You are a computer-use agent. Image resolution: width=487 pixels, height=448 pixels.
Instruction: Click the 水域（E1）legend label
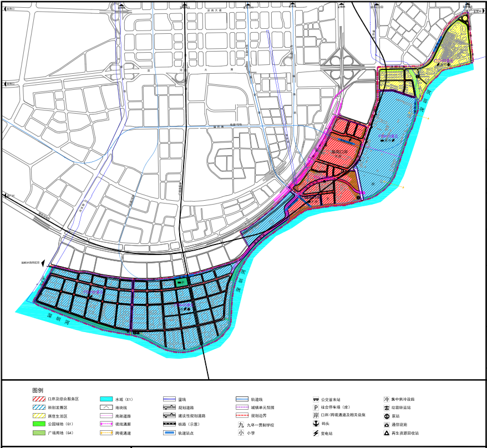pyautogui.click(x=124, y=400)
